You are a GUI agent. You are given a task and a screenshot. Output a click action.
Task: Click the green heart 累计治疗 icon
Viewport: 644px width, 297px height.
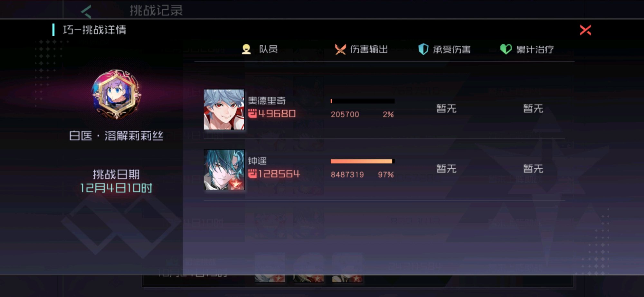[x=506, y=49]
